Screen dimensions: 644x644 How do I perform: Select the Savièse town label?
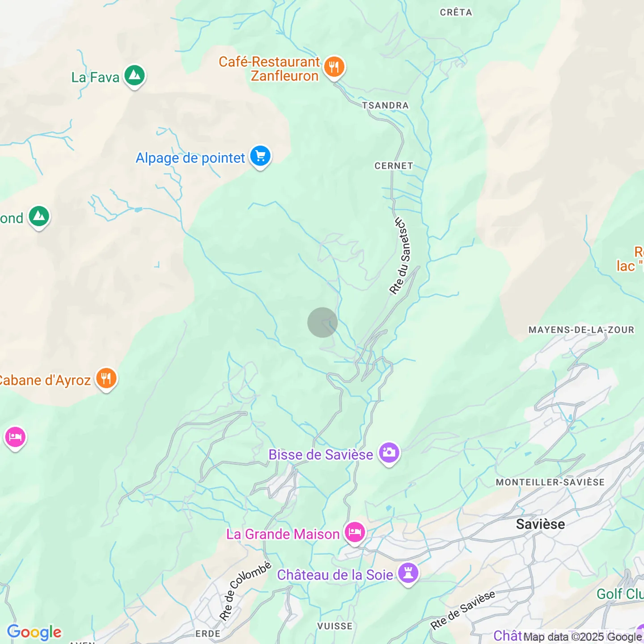pyautogui.click(x=540, y=524)
